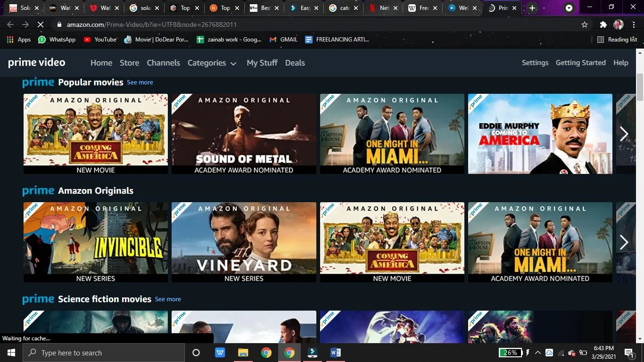Image resolution: width=644 pixels, height=362 pixels.
Task: Open the Deals page
Action: [x=295, y=63]
